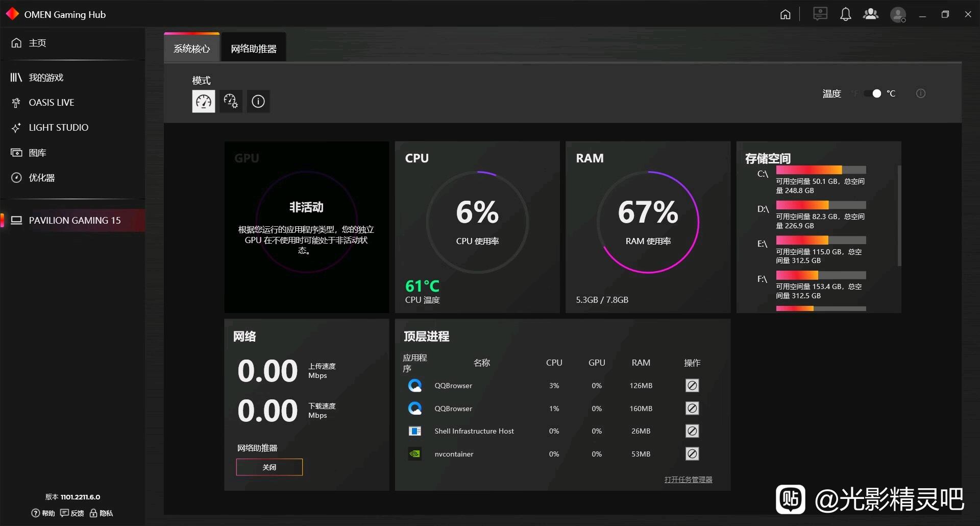
Task: Select the gauge with gear mode icon
Action: [x=231, y=101]
